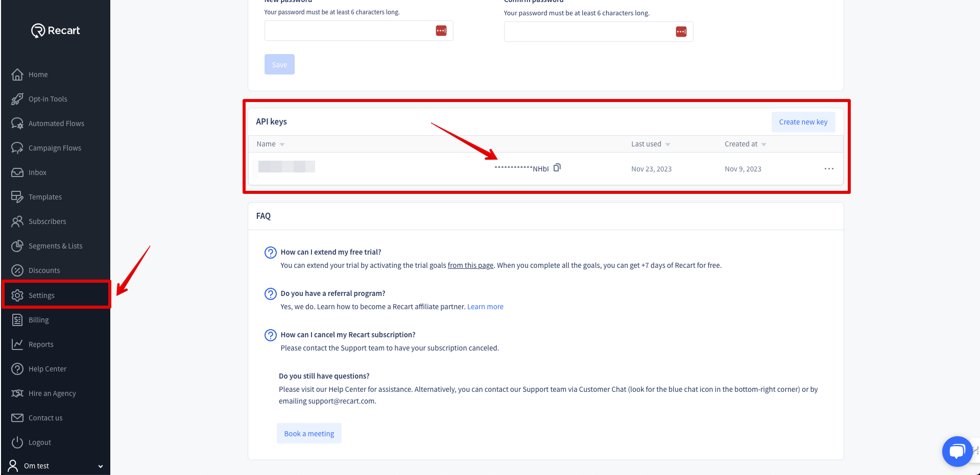This screenshot has height=475, width=980.
Task: Click the Hire an Agency handshake icon
Action: pyautogui.click(x=17, y=393)
